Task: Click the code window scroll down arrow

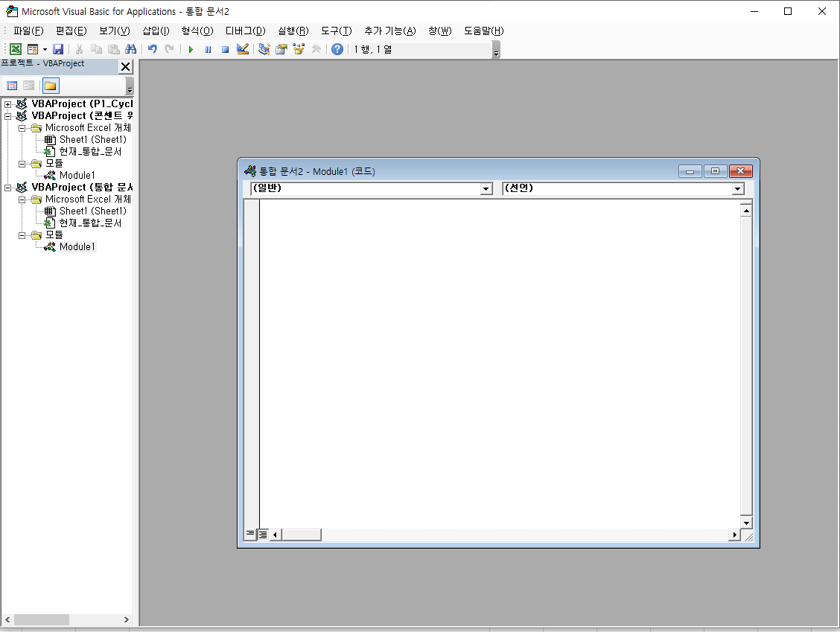Action: pos(746,523)
